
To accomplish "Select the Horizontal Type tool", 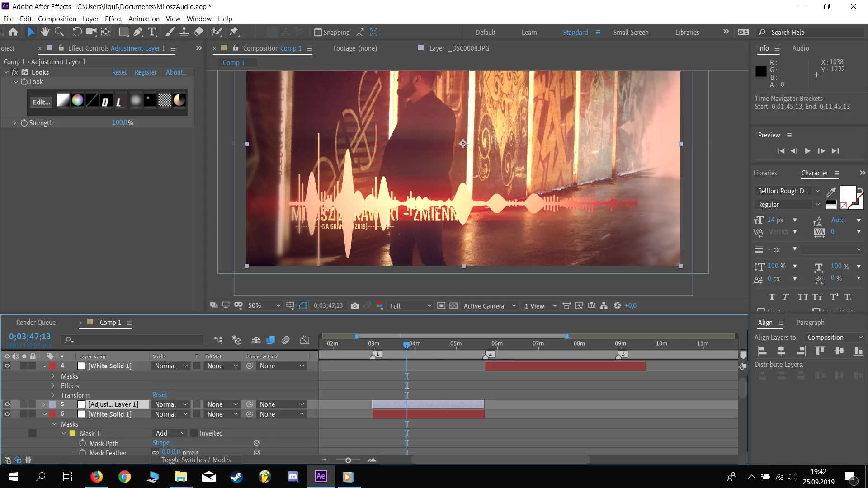I will coord(152,32).
